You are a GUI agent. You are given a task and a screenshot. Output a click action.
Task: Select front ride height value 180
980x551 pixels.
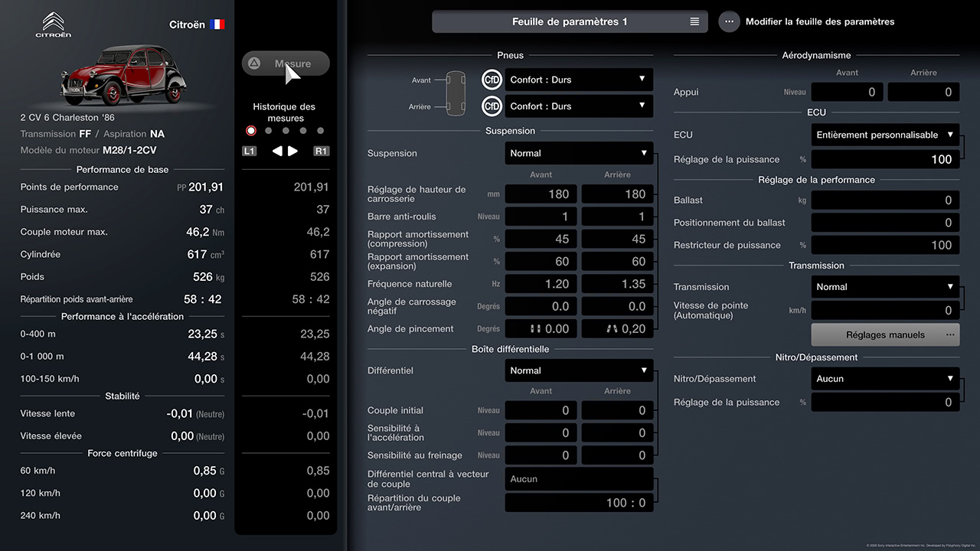[x=541, y=194]
